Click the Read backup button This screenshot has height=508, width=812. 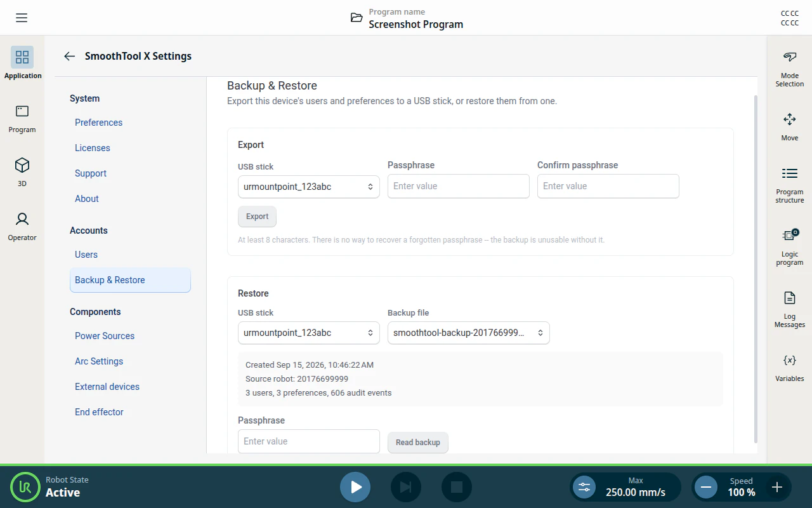click(x=418, y=443)
